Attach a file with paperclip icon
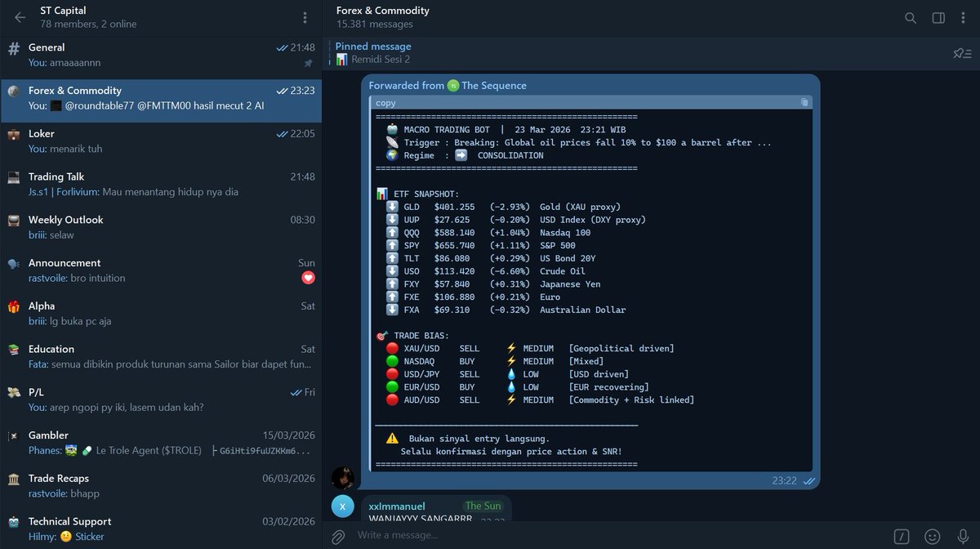The image size is (980, 549). [x=336, y=537]
